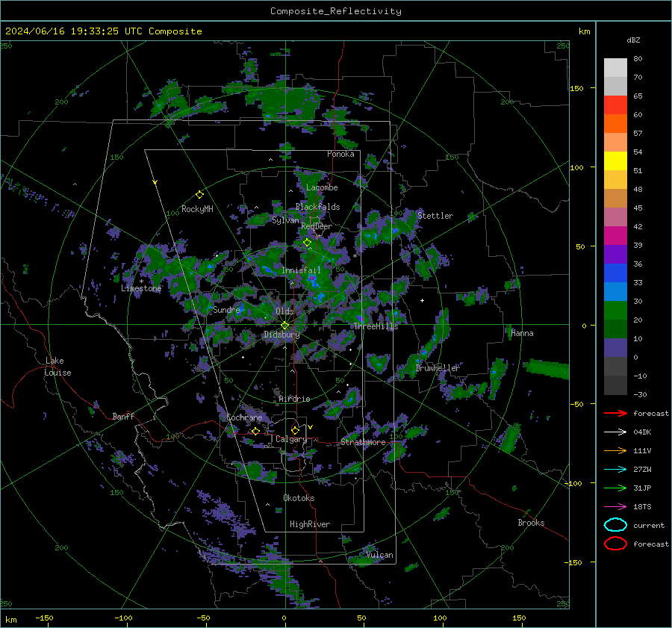Click the cyan current ellipse icon
672x628 pixels.
point(615,525)
